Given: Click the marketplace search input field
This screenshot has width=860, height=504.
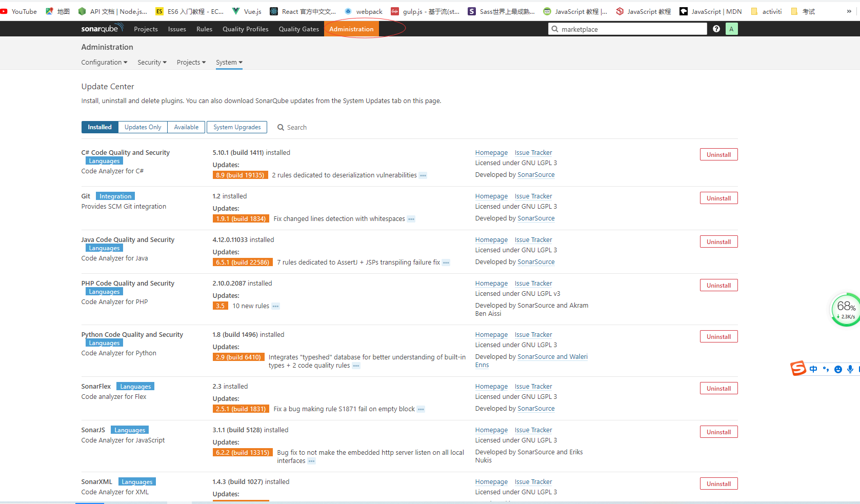Looking at the screenshot, I should click(x=628, y=29).
